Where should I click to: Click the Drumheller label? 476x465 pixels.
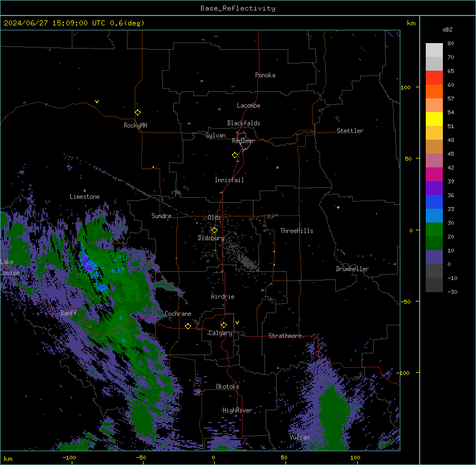click(352, 269)
